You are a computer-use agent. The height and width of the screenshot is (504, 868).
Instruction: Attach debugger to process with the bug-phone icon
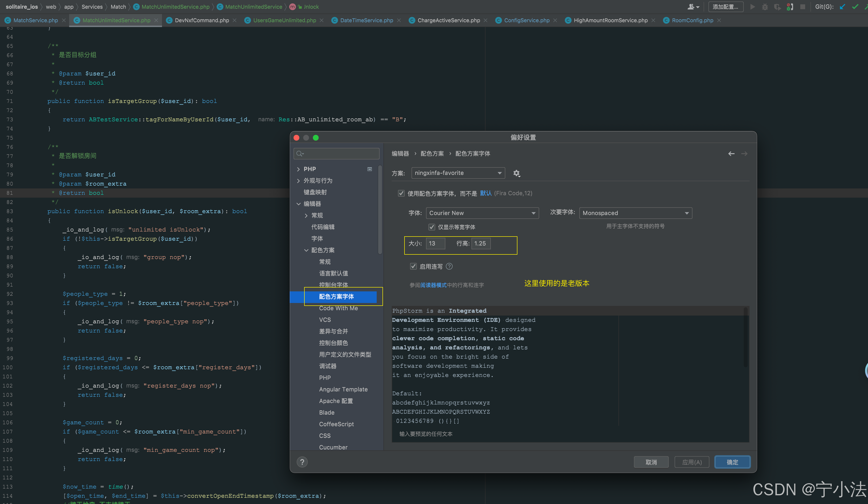point(790,7)
